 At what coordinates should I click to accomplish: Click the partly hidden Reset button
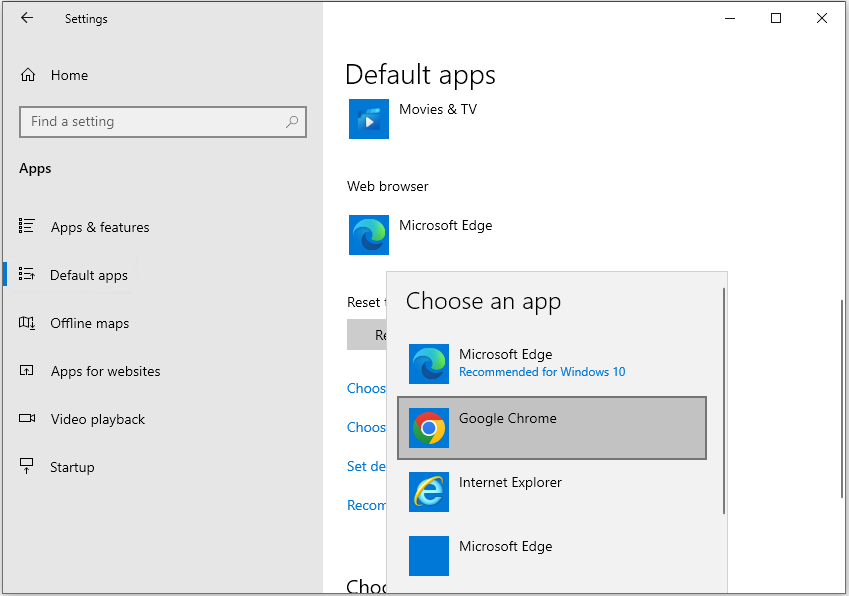tap(367, 335)
